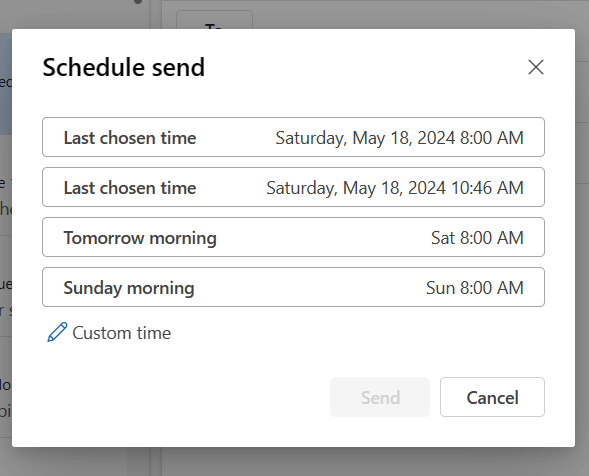Click the Saturday, May 18, 2024 10:46 AM text
The height and width of the screenshot is (476, 589).
pyautogui.click(x=395, y=188)
